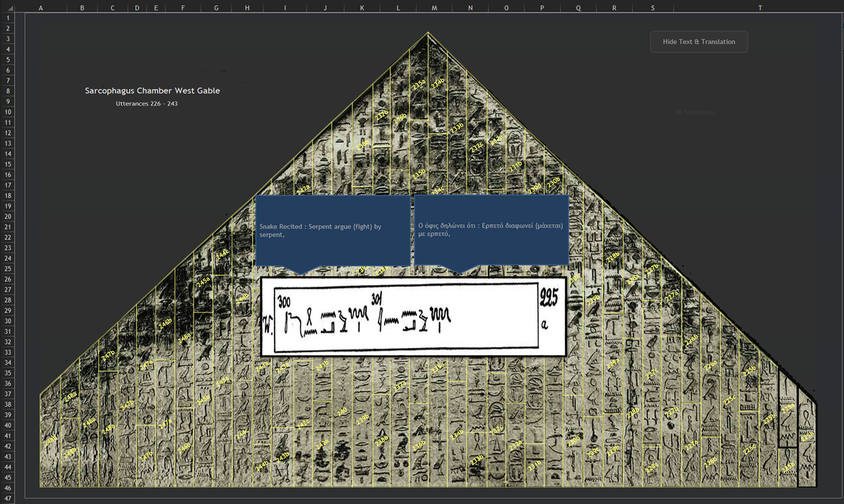Select the black-outlined 225b segment
The height and width of the screenshot is (504, 844).
coord(788,467)
